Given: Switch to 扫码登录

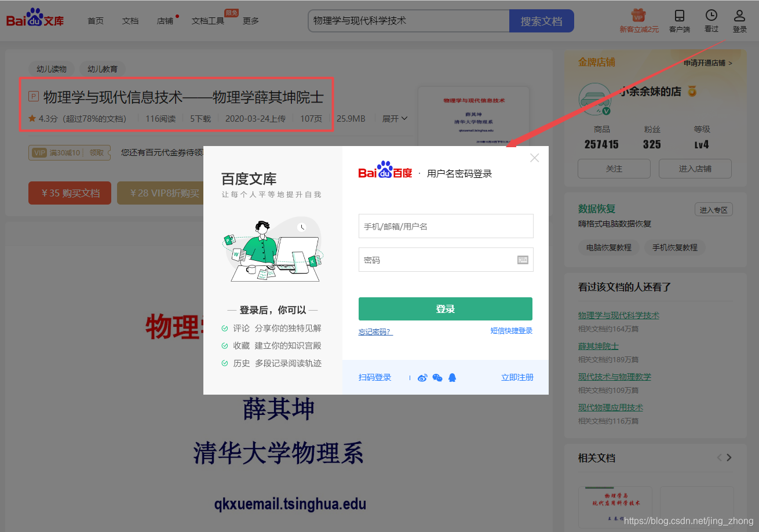Looking at the screenshot, I should pos(375,377).
